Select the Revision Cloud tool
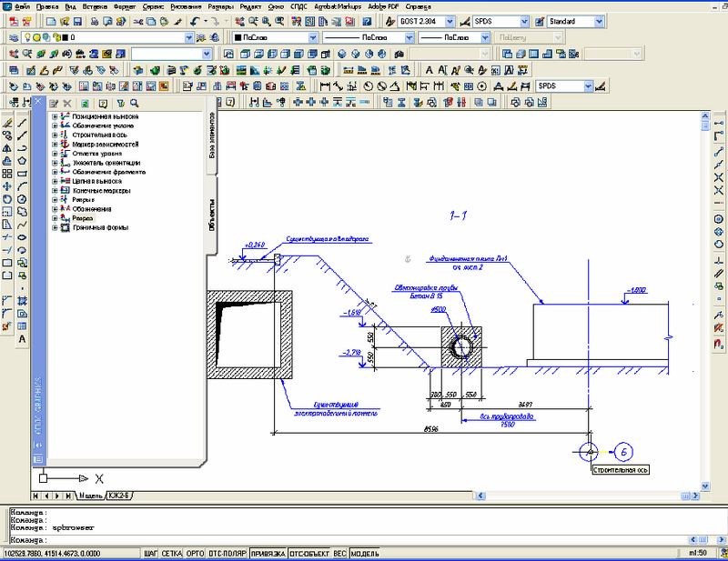This screenshot has width=728, height=561. coord(22,212)
